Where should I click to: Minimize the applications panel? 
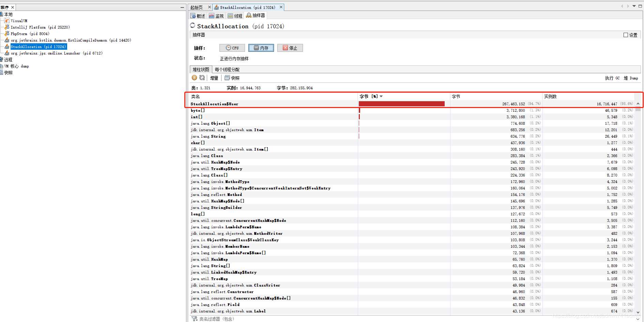tap(182, 7)
